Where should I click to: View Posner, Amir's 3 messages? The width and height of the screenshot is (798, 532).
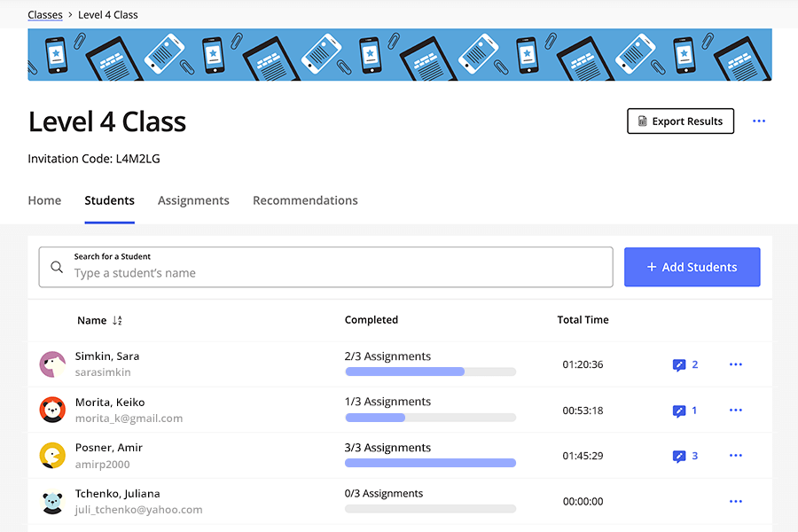684,456
